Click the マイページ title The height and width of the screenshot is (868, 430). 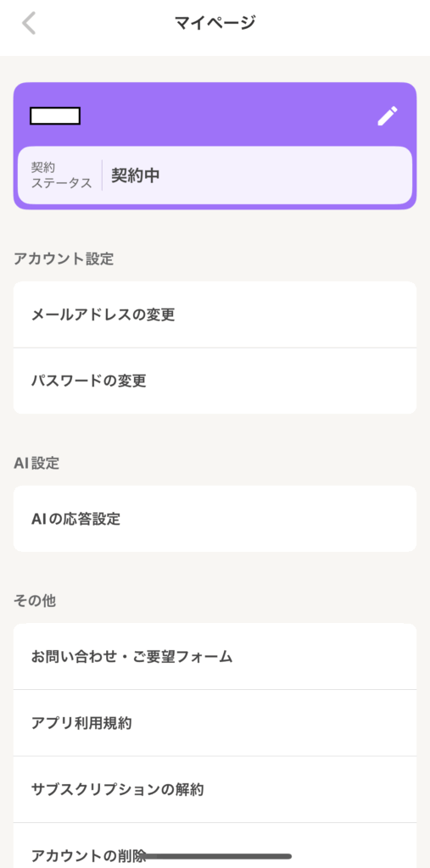[x=215, y=23]
